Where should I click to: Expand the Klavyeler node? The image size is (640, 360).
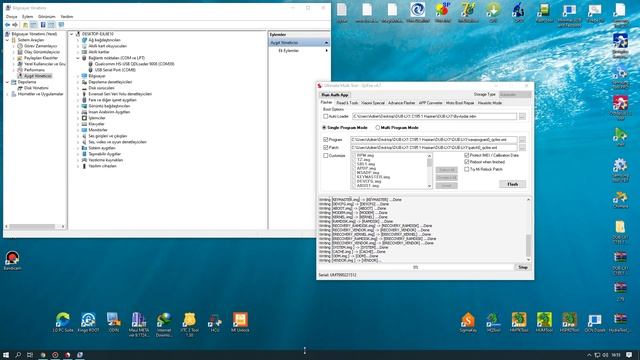click(78, 124)
